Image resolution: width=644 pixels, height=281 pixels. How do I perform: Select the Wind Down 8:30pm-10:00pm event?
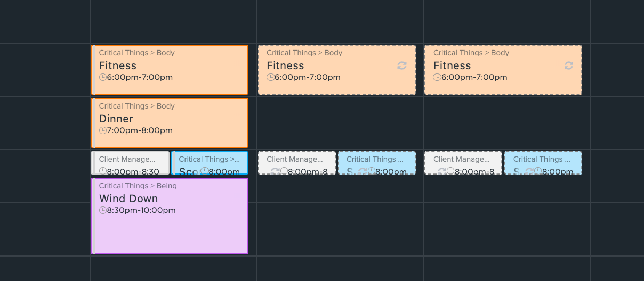(170, 216)
